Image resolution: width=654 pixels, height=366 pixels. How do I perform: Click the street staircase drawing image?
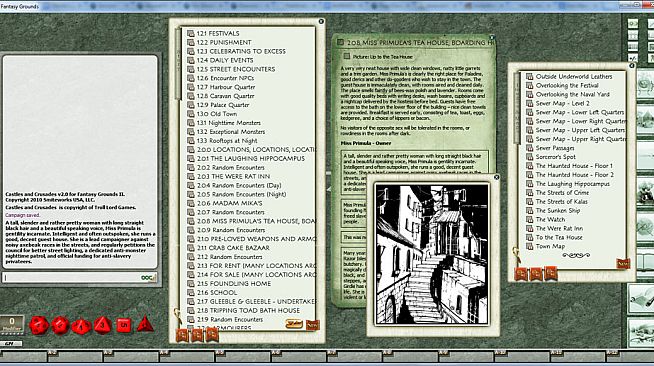coord(432,254)
